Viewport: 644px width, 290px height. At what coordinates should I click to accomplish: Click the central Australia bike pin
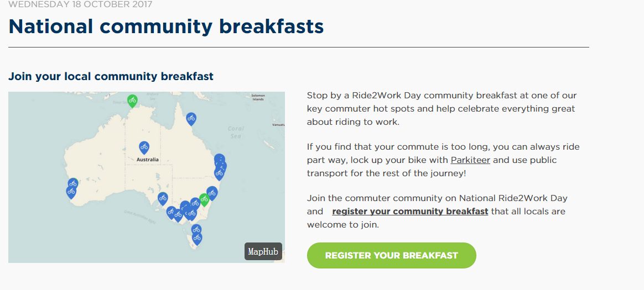144,147
